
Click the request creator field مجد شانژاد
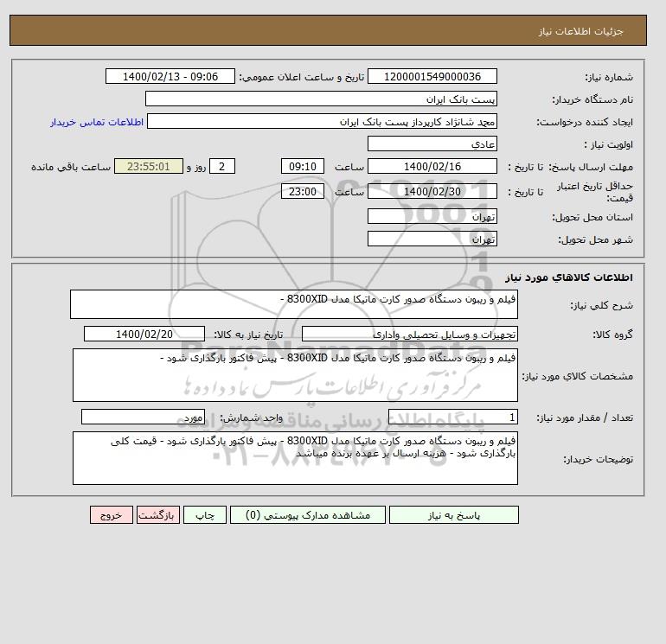[x=322, y=121]
